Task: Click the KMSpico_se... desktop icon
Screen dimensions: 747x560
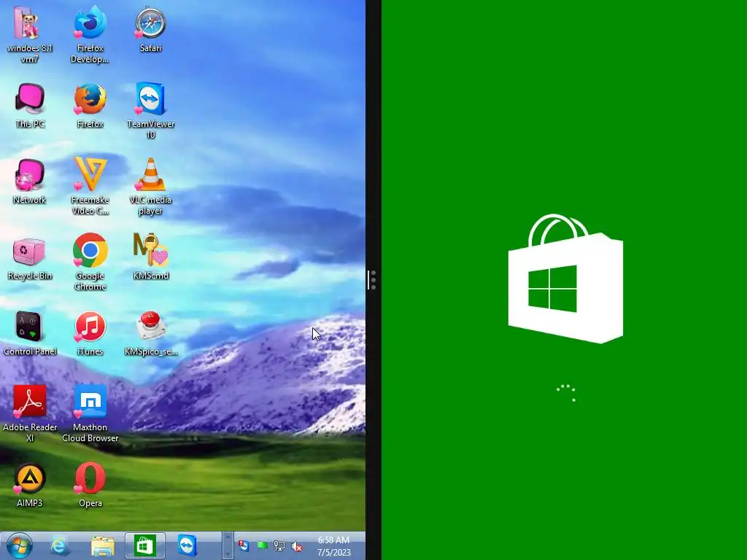Action: coord(150,332)
